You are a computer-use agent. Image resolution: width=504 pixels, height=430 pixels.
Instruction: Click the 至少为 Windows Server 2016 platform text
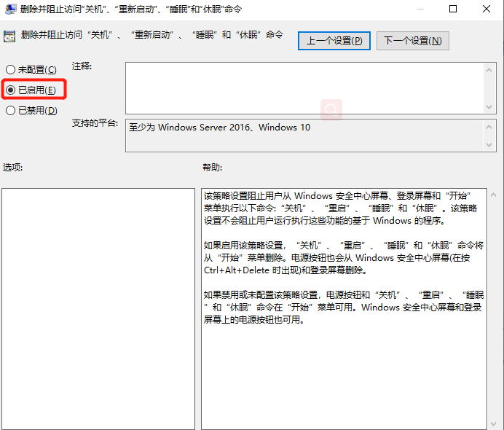click(220, 128)
